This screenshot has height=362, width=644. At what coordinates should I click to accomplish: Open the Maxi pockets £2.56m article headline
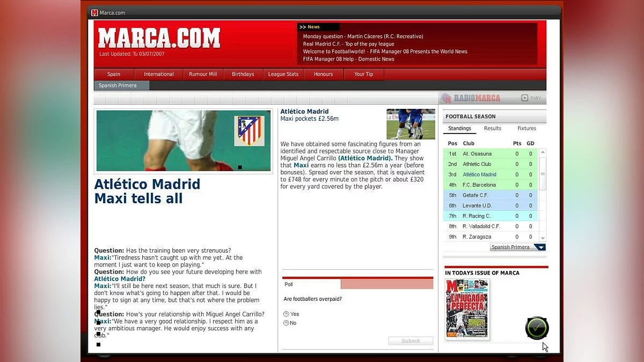(310, 119)
